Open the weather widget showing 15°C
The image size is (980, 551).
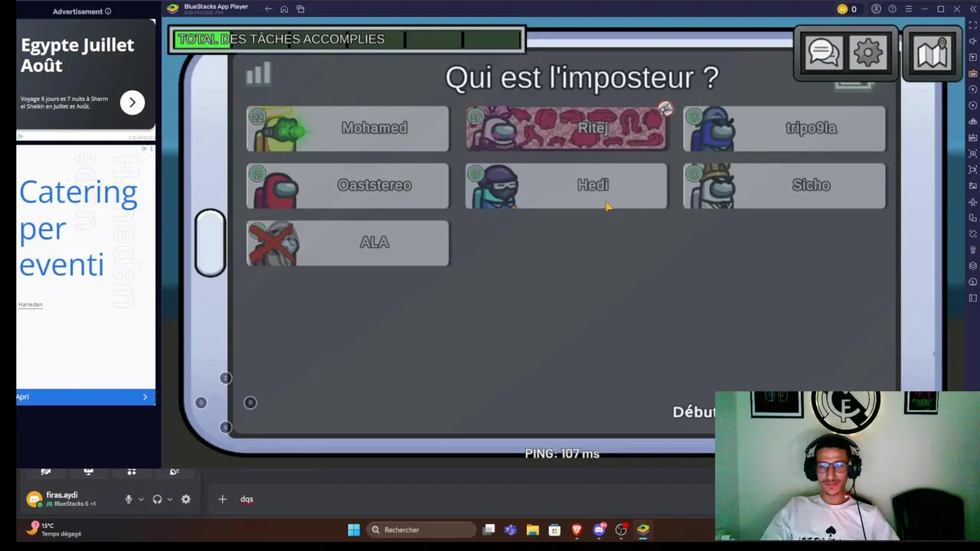(54, 530)
